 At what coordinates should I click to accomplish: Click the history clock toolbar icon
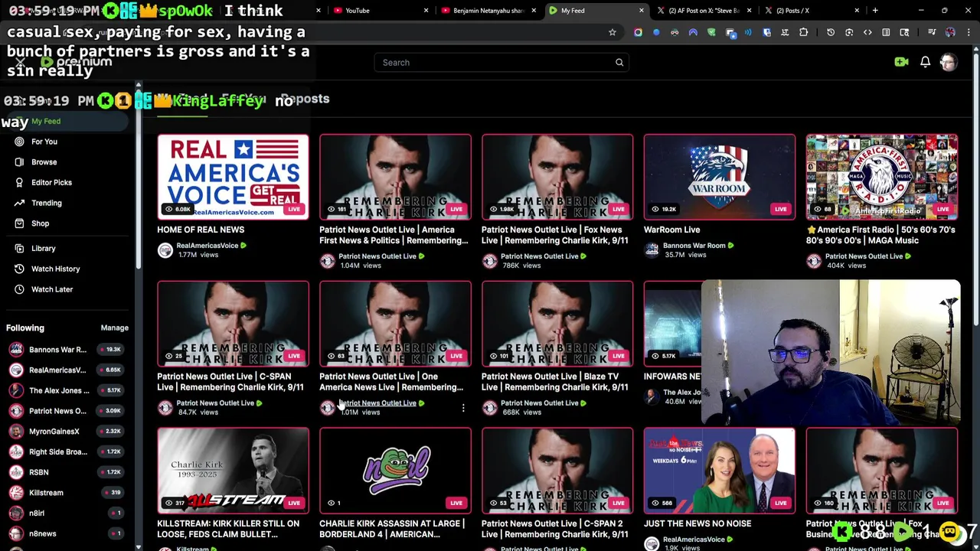[x=831, y=32]
